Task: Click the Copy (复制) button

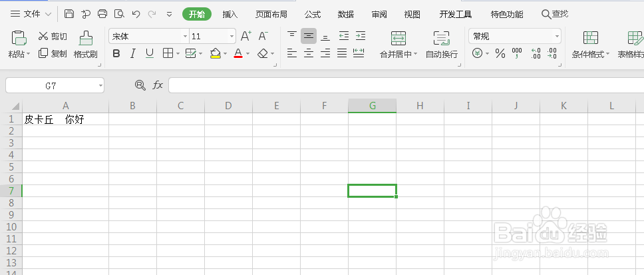Action: pos(53,53)
